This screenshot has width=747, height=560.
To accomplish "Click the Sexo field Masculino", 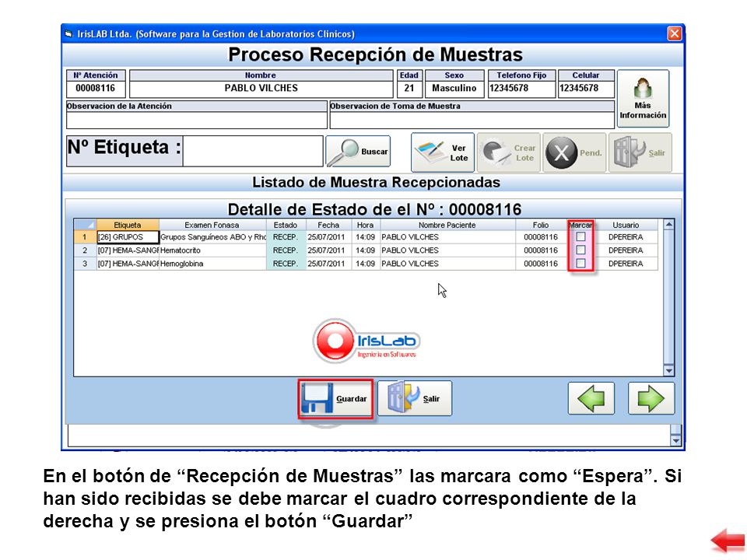I will tap(454, 89).
